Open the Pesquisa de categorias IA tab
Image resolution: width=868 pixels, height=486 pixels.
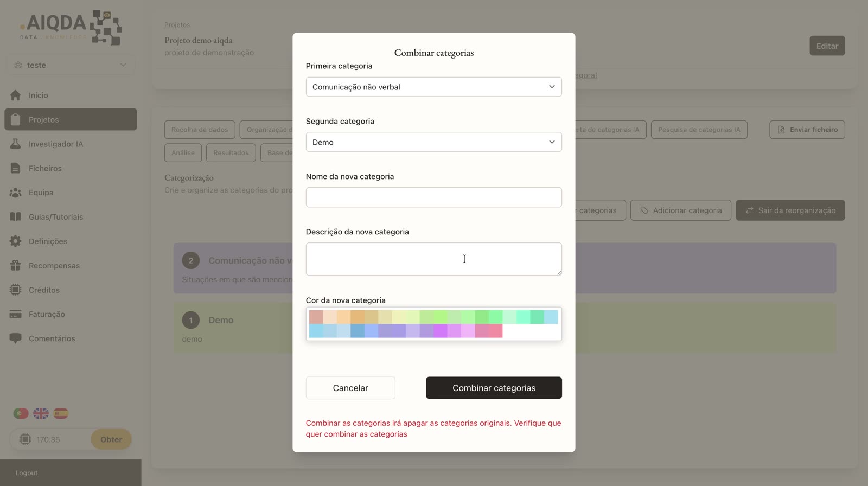(x=699, y=130)
